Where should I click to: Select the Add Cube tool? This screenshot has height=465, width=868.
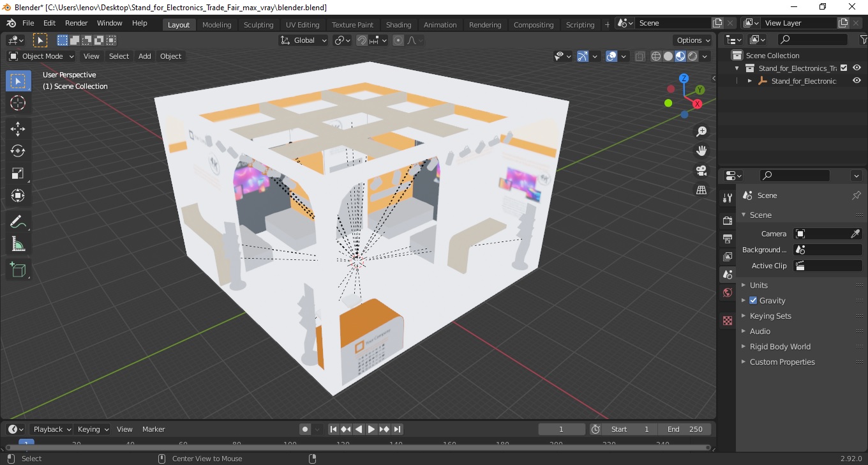18,270
